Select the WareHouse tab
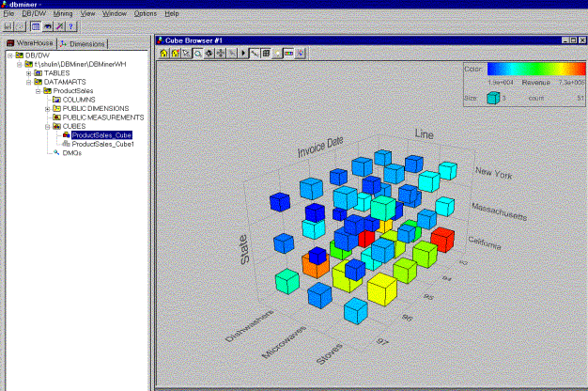 pos(28,44)
